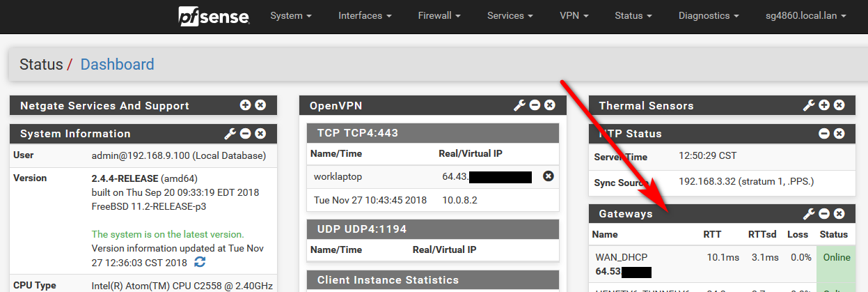Open the Status menu

tap(633, 15)
